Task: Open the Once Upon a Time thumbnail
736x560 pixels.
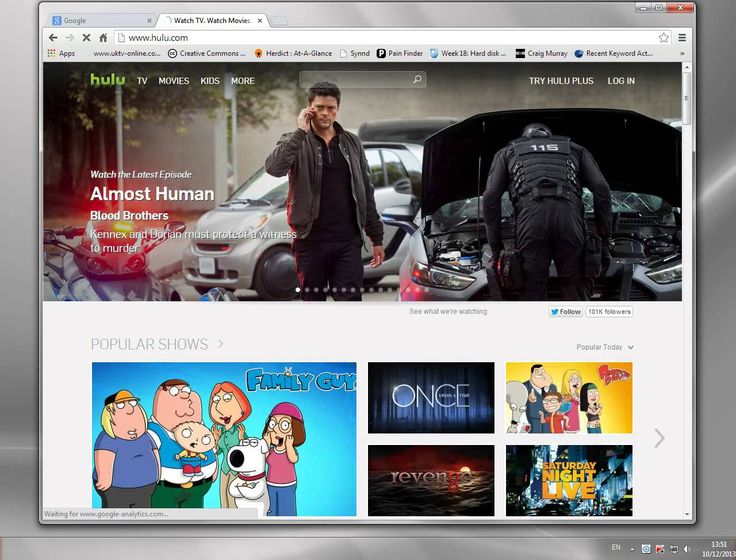Action: pos(431,398)
